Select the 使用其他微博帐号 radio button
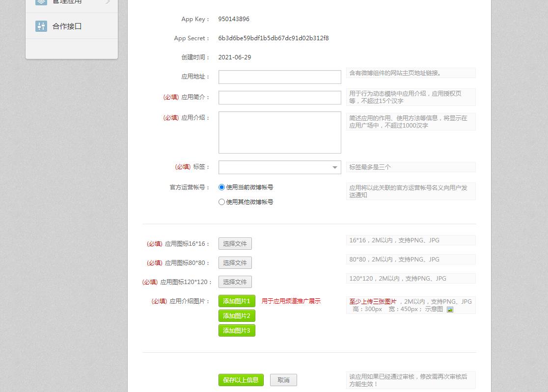548x392 pixels. coord(221,202)
